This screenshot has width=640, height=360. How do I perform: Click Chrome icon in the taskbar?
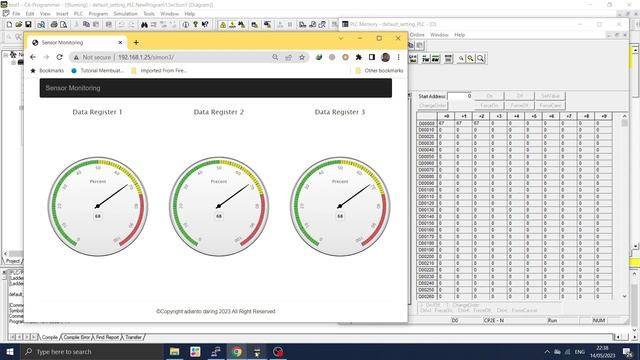click(237, 351)
